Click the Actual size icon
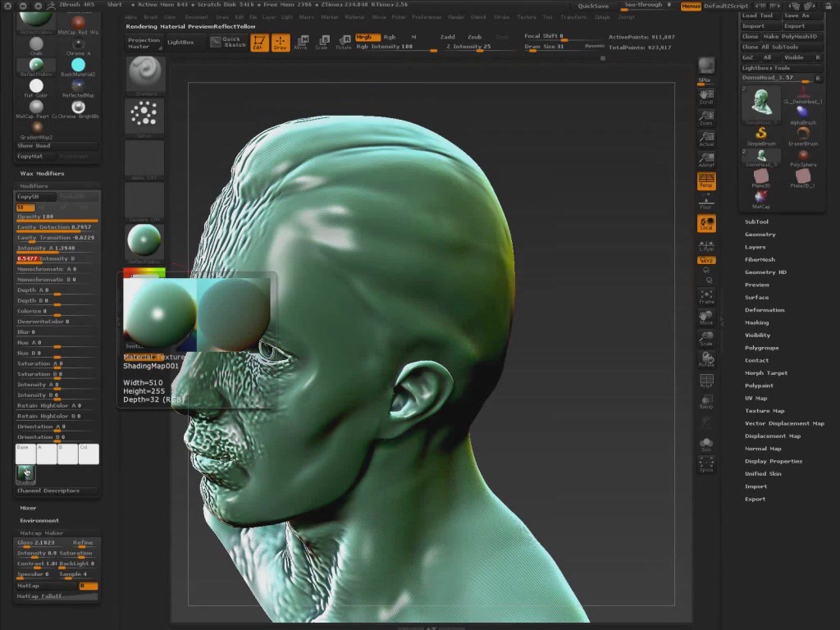840x630 pixels. click(706, 139)
